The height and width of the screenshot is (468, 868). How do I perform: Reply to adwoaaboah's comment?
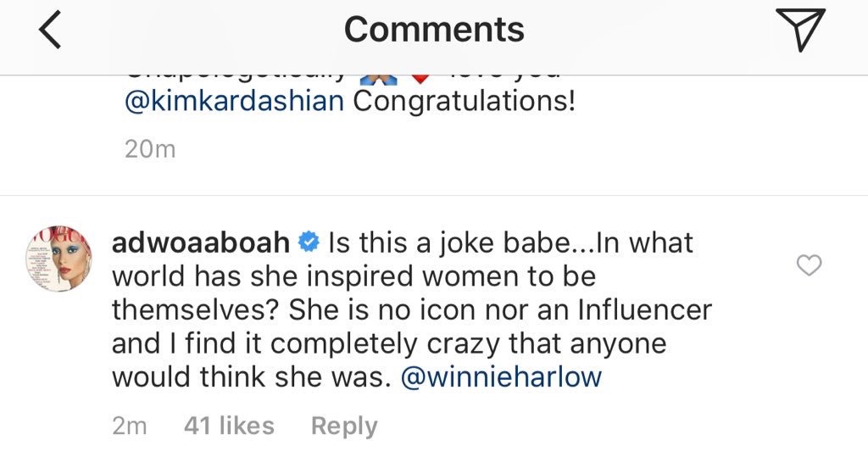[344, 426]
